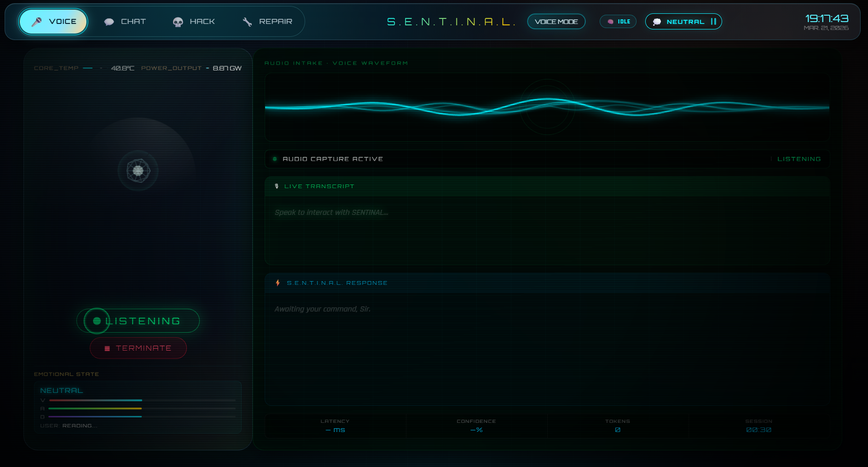Click the skull icon for HACK mode

click(177, 21)
